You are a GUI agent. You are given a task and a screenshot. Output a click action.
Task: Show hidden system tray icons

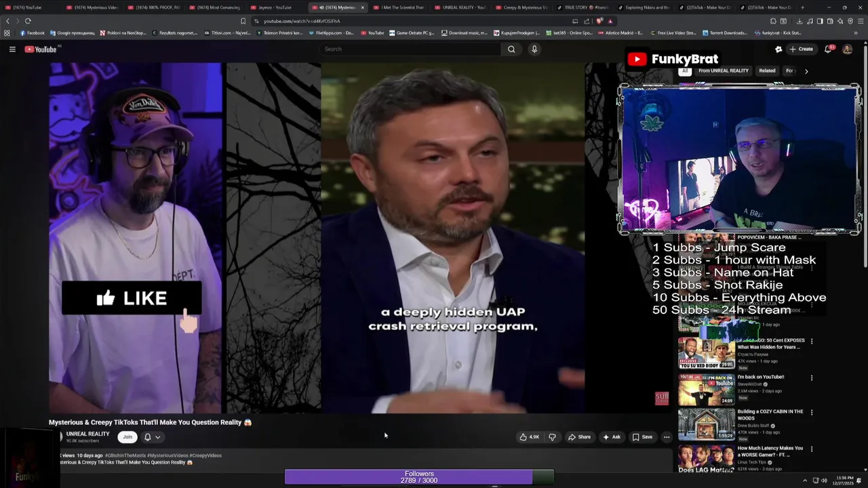click(804, 481)
